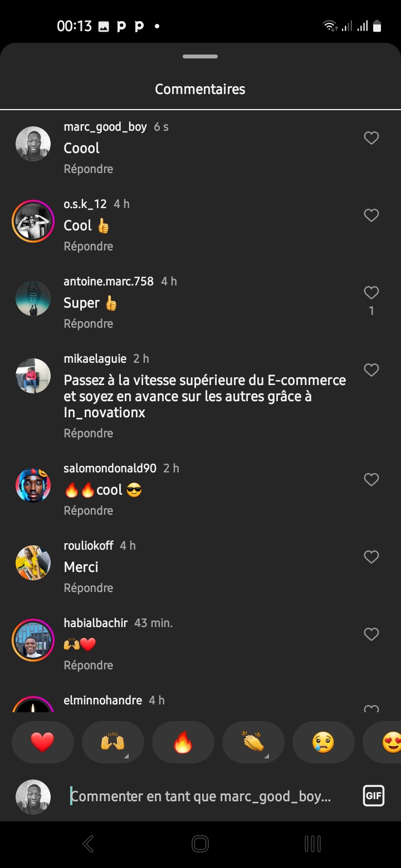
Task: Expand raised hands emoji skin tone options
Action: tap(125, 756)
